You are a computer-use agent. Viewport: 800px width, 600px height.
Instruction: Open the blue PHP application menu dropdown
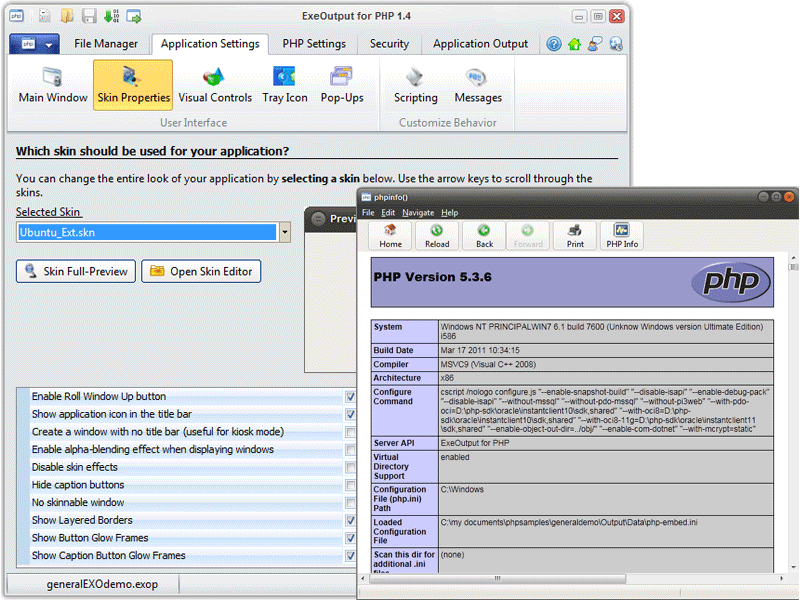tap(35, 44)
